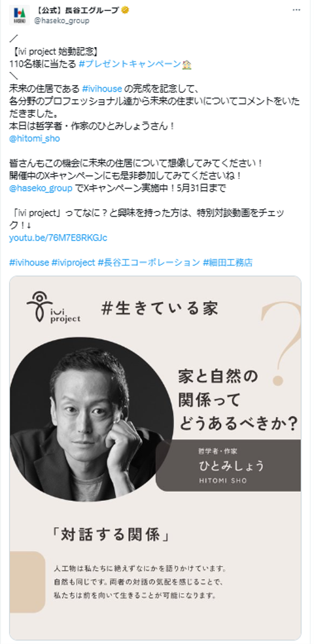Open the attached image at circular portrait

pos(91,419)
